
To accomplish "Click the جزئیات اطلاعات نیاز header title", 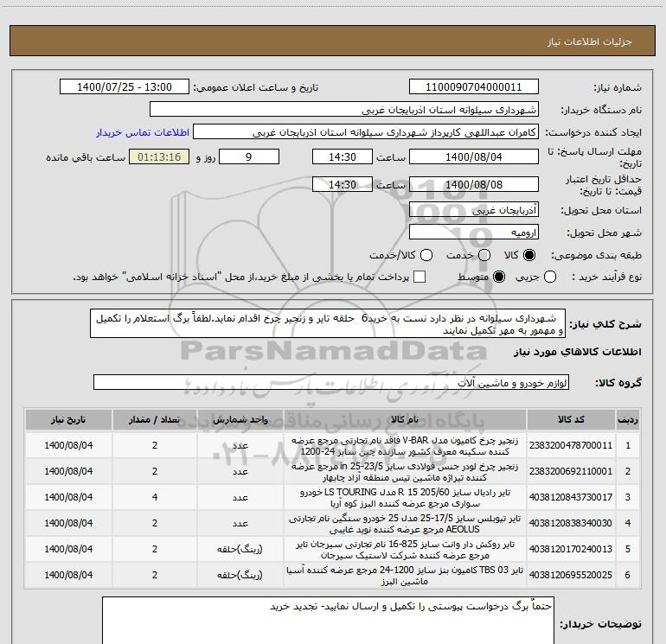I will pyautogui.click(x=590, y=41).
